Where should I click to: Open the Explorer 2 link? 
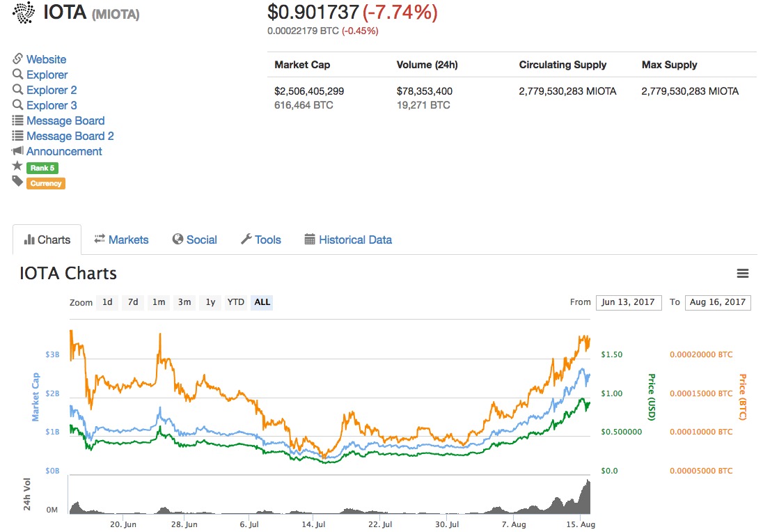click(52, 90)
